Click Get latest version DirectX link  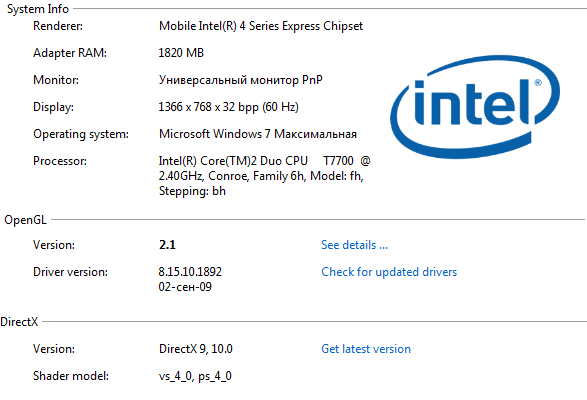point(366,349)
